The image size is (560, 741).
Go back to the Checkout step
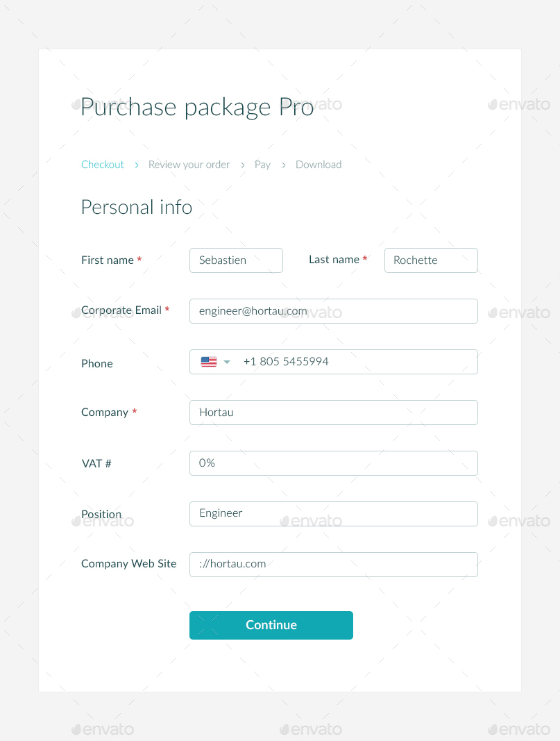[102, 165]
